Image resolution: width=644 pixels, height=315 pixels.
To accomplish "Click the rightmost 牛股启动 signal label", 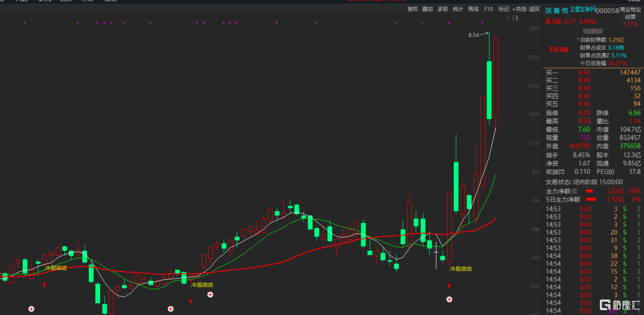I will [x=461, y=269].
